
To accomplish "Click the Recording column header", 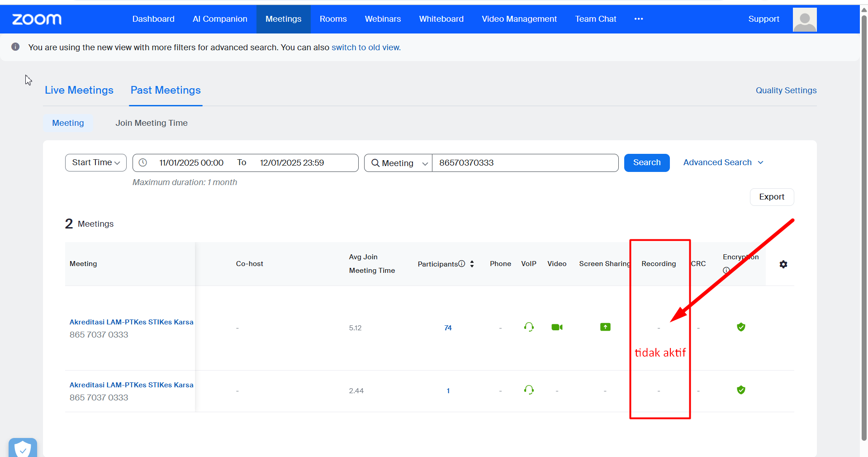I will 659,264.
